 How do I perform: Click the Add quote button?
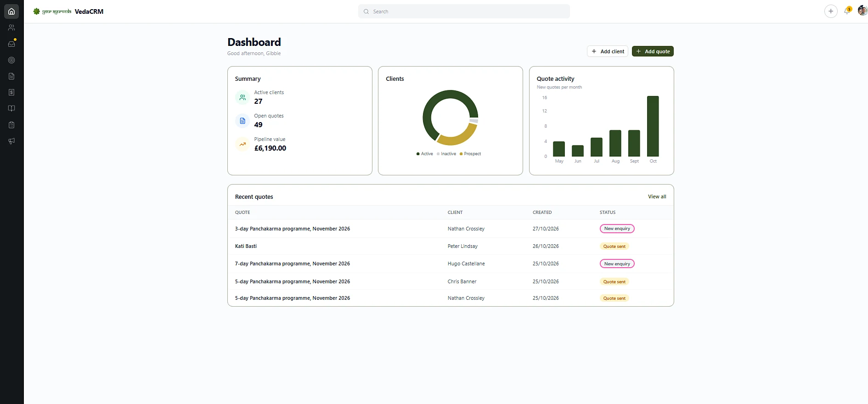(x=653, y=51)
